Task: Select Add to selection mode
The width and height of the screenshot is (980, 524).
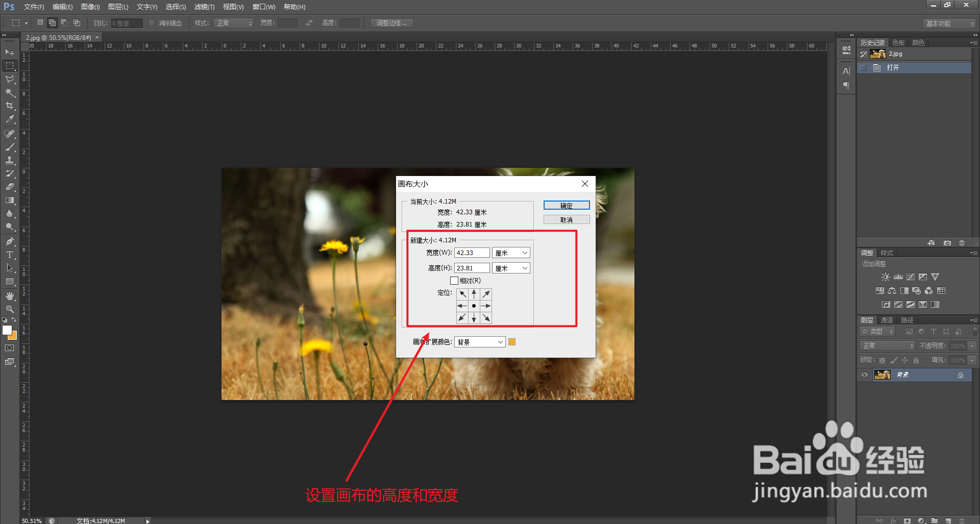Action: point(52,23)
